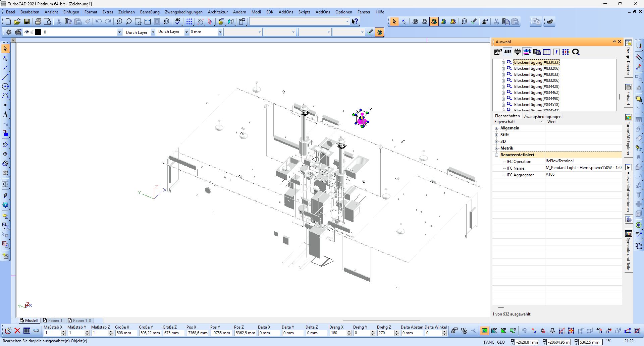Toggle the eye visibility filter in Auswahl panel
This screenshot has height=346, width=644.
point(527,52)
